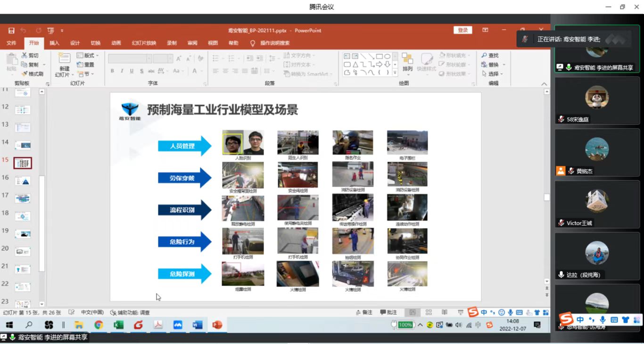Click the Save icon in quick access toolbar
Screen dimensions: 644x344
coord(11,31)
